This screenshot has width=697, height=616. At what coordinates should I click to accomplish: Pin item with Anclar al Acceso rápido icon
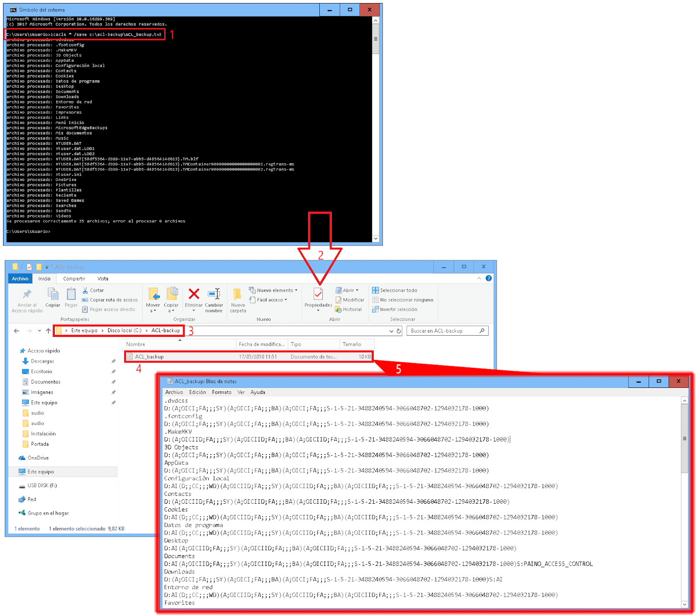coord(26,299)
